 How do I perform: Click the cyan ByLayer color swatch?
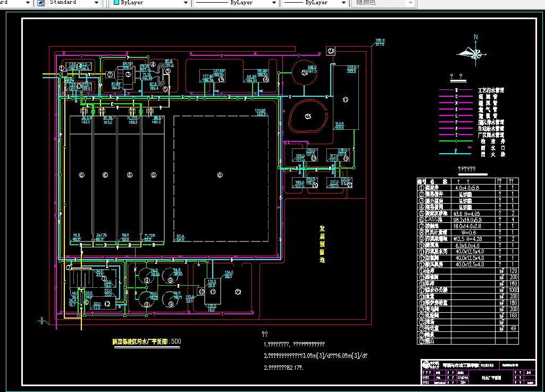[x=116, y=3]
